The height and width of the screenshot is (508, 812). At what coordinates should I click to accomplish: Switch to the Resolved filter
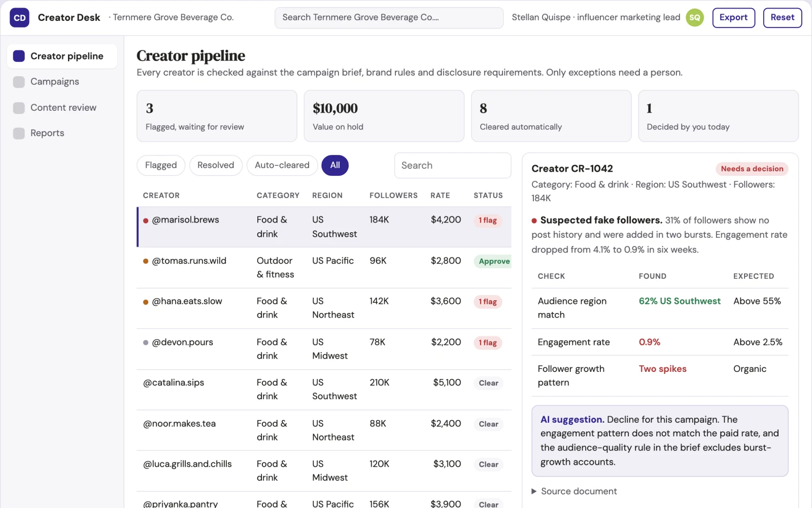[x=216, y=166]
